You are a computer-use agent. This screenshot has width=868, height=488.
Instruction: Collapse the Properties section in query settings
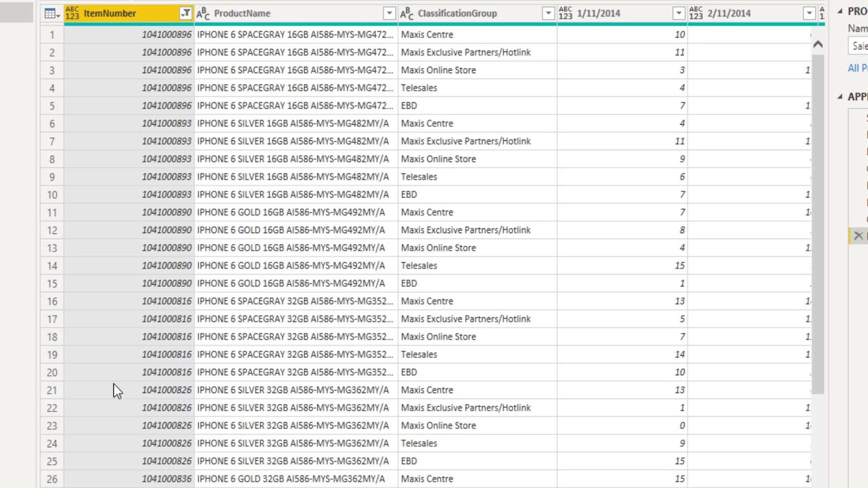(x=840, y=11)
